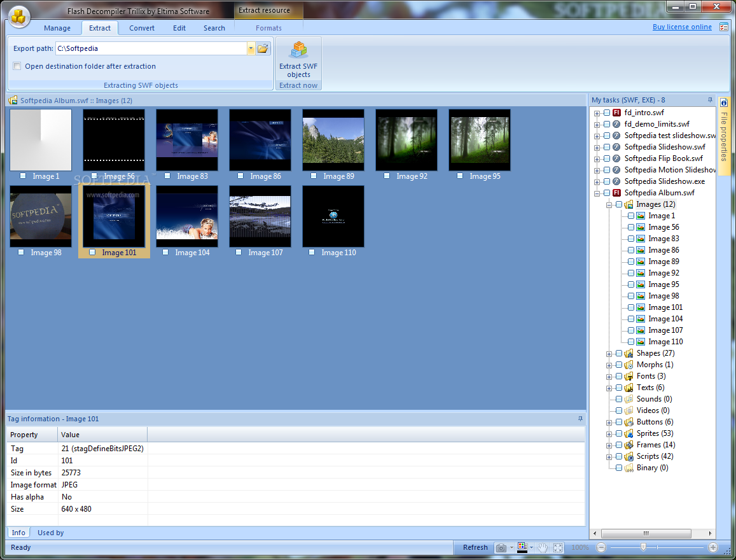The image size is (736, 560).
Task: Select the Info tab at bottom
Action: 19,533
